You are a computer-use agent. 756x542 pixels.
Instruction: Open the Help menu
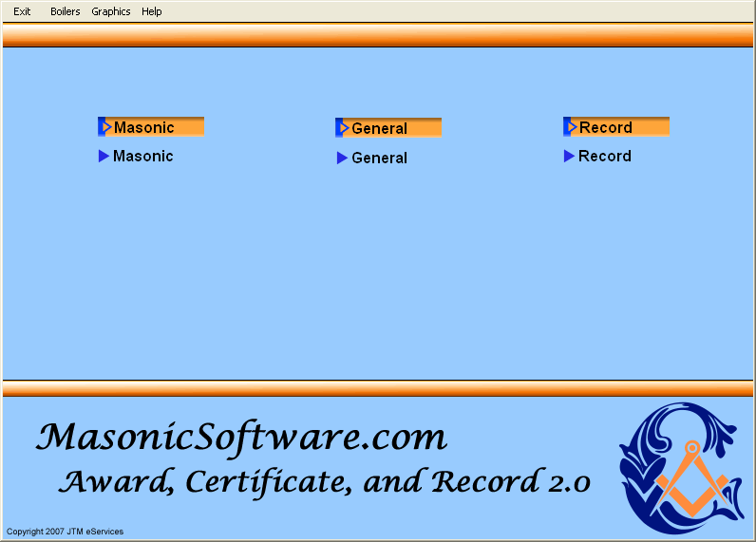(151, 11)
